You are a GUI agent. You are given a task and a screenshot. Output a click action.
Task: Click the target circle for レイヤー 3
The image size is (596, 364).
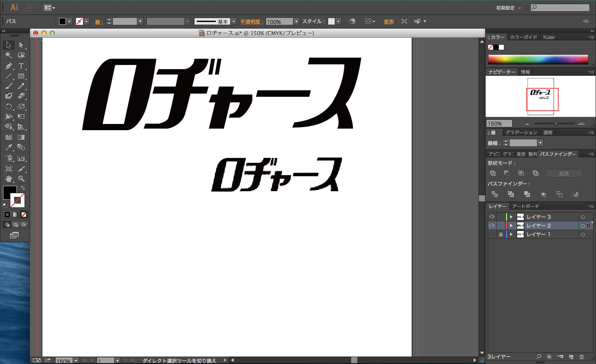coord(583,217)
